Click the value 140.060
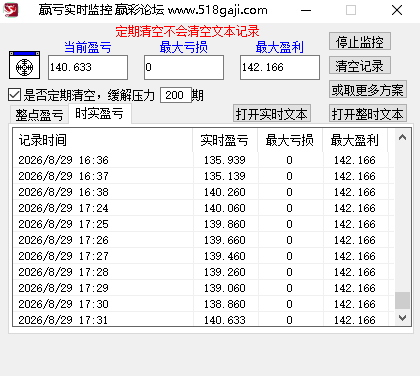Viewport: 420px width, 376px height. point(225,208)
